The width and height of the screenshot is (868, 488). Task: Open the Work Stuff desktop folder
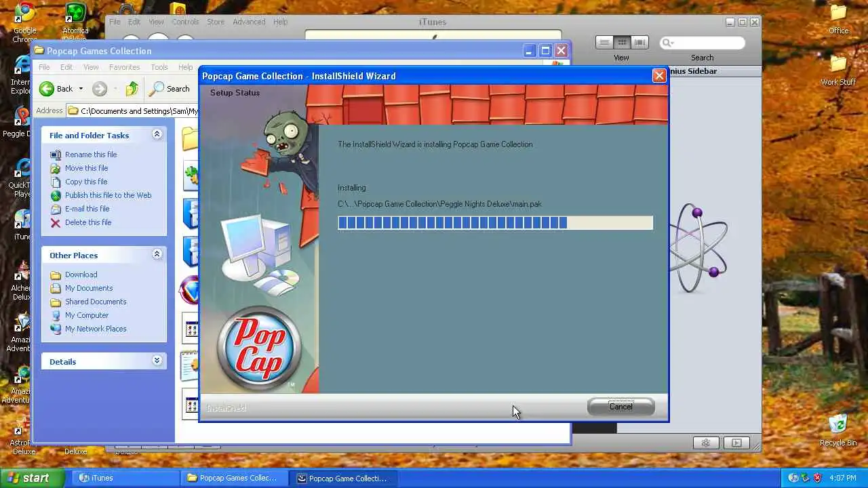coord(838,70)
